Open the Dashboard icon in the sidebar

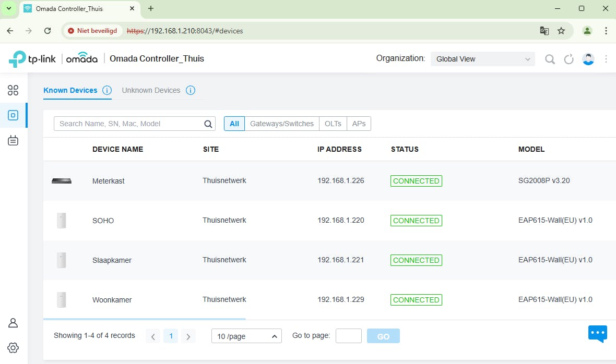(13, 90)
